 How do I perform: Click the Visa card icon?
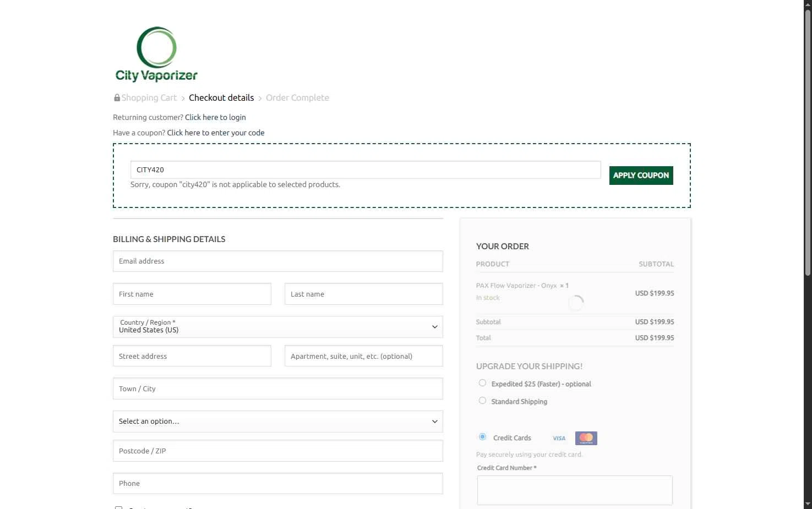coord(559,439)
